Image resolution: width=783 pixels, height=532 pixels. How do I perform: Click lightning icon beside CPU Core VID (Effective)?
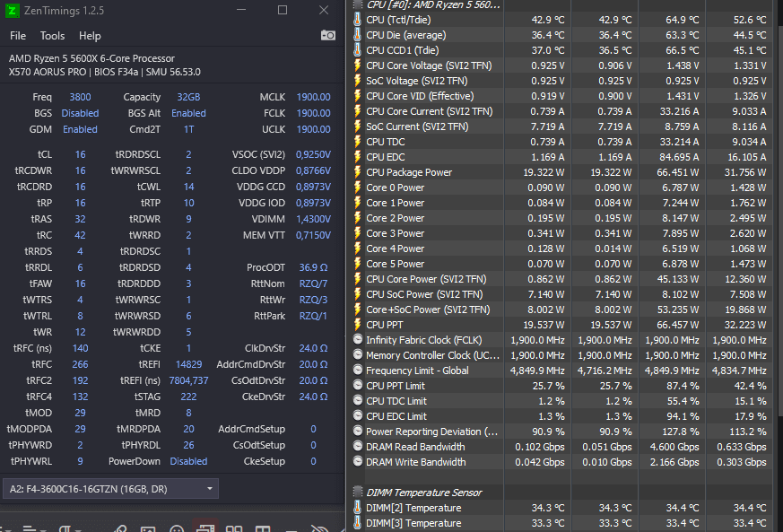[x=358, y=96]
